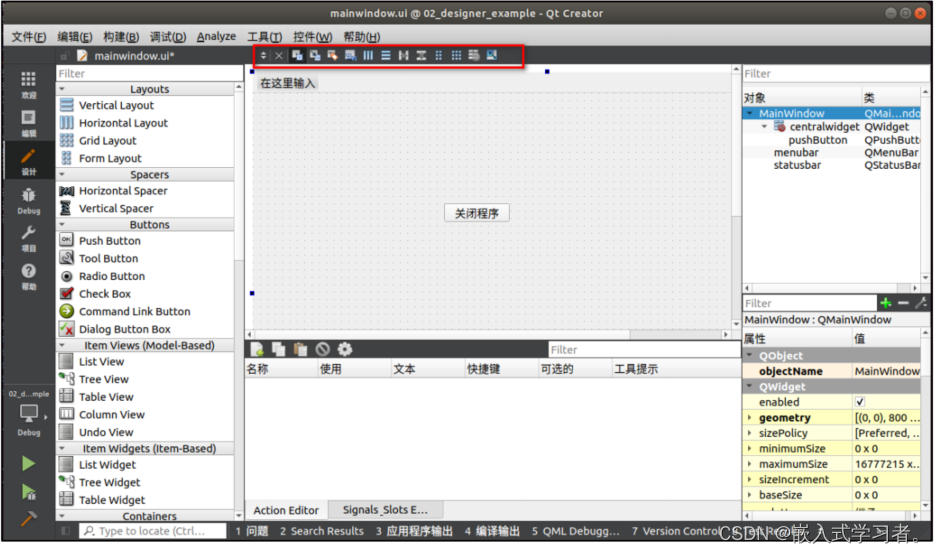Collapse Item Widgets (Item-Based) category
Image resolution: width=934 pixels, height=554 pixels.
(62, 449)
